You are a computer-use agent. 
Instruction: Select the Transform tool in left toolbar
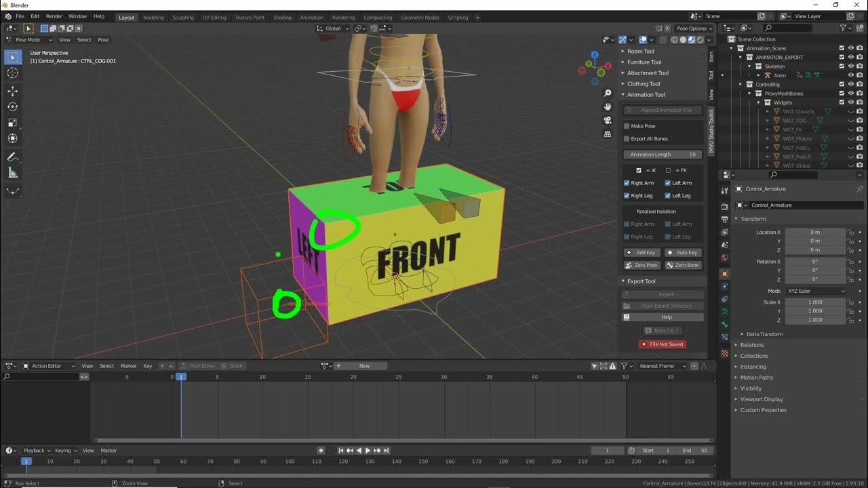[12, 138]
